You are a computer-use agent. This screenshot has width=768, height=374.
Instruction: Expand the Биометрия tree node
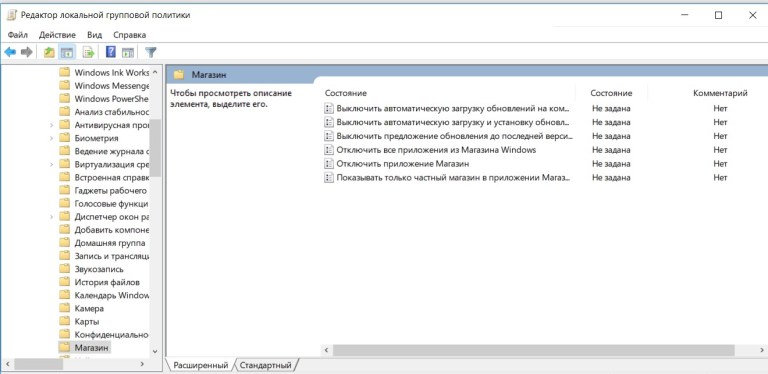pyautogui.click(x=51, y=138)
